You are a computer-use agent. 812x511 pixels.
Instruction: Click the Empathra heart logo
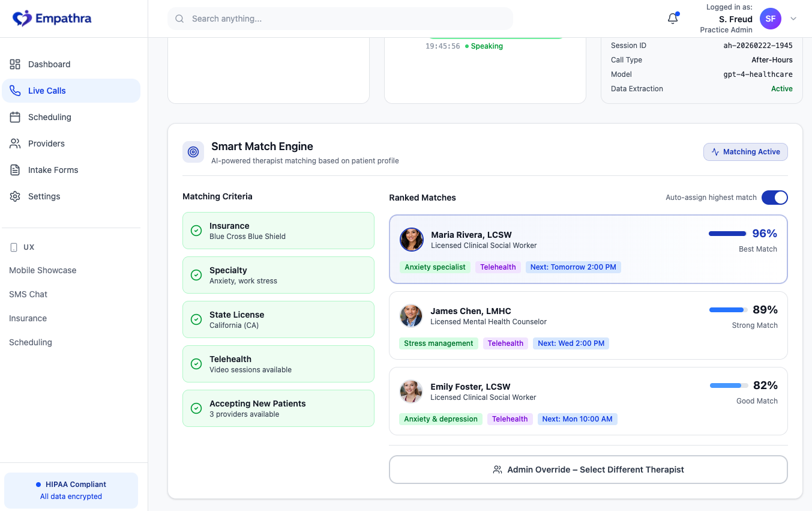(22, 19)
